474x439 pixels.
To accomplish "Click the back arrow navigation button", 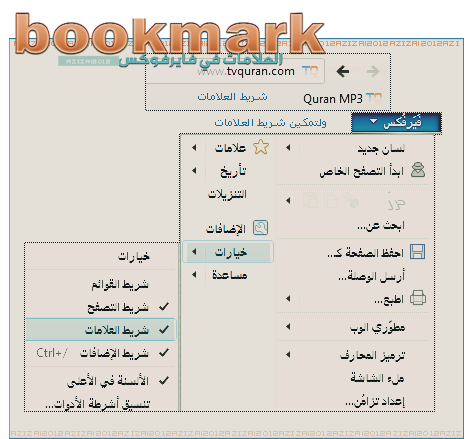I will pos(343,71).
